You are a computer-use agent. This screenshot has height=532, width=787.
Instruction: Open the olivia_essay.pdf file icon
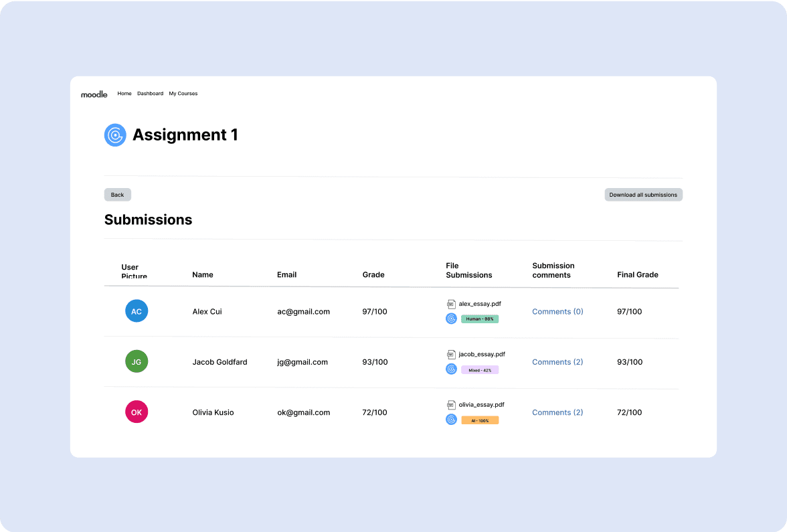[452, 404]
